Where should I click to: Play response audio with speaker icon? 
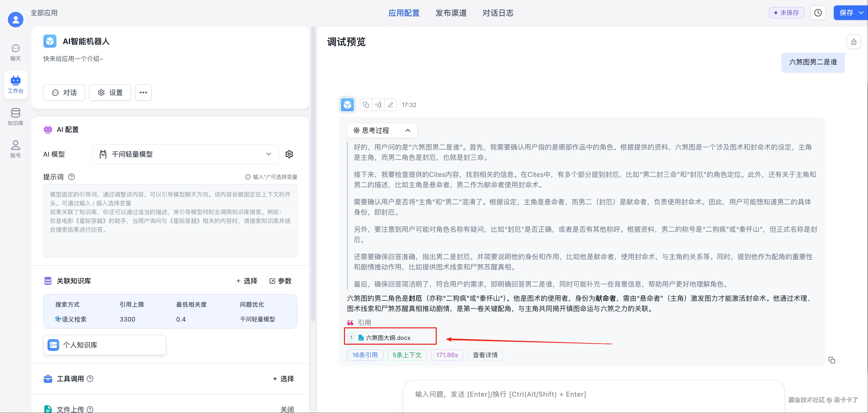(x=378, y=105)
